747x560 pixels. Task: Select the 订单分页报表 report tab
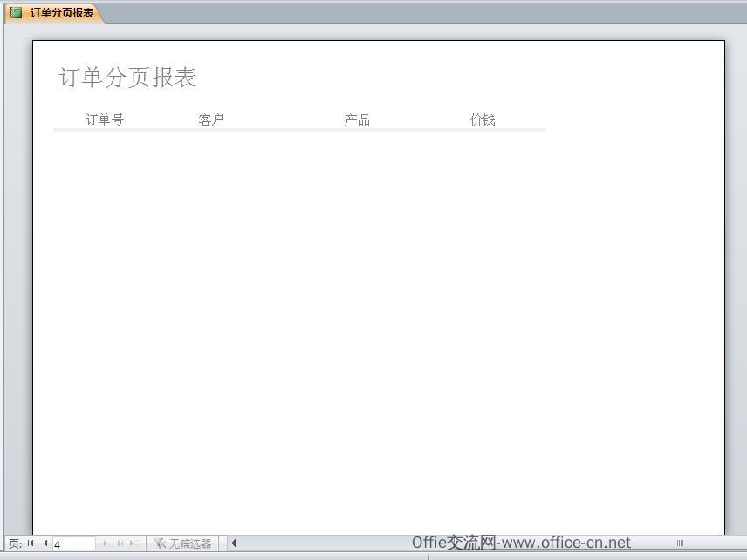point(53,13)
